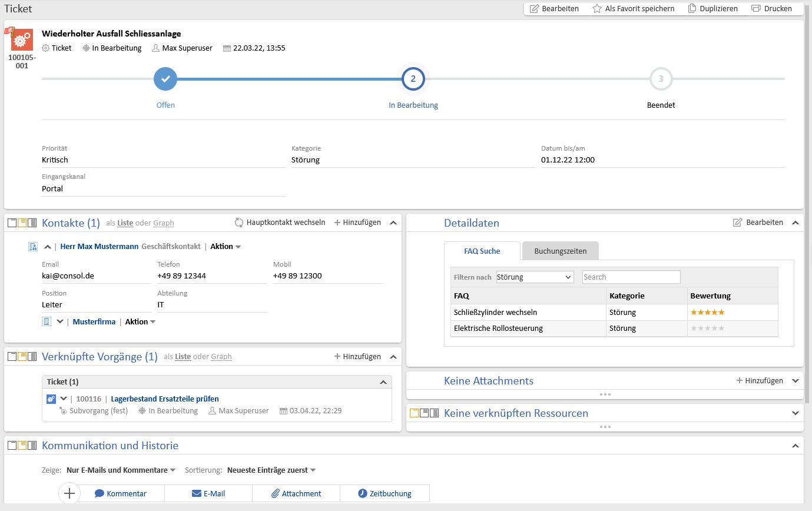Select the FAQ Suche tab
The image size is (812, 511).
tap(482, 251)
